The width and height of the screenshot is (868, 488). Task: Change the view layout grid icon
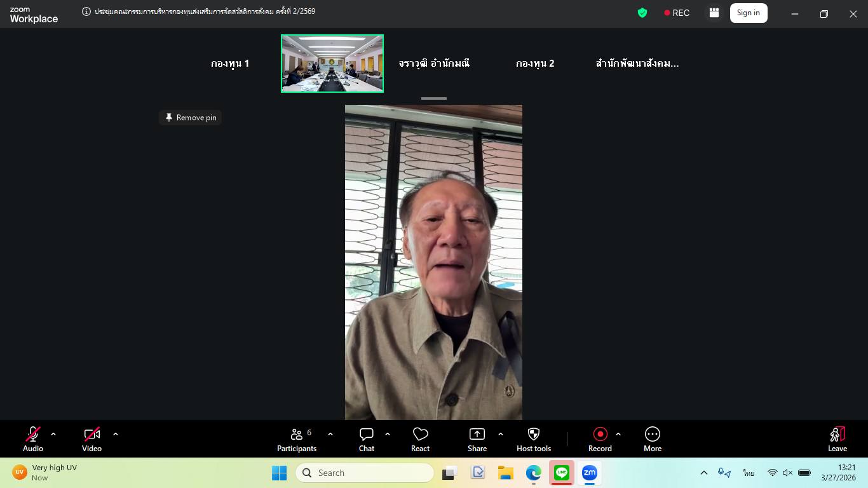714,13
